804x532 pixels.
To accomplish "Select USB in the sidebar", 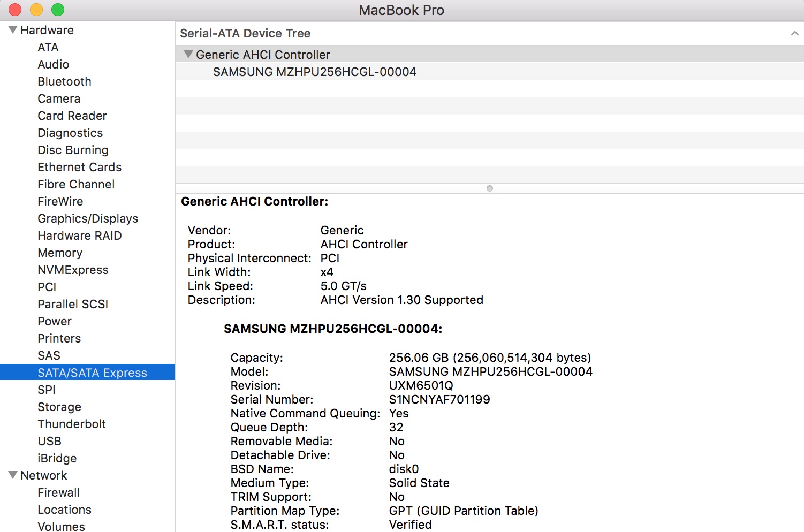I will point(50,441).
